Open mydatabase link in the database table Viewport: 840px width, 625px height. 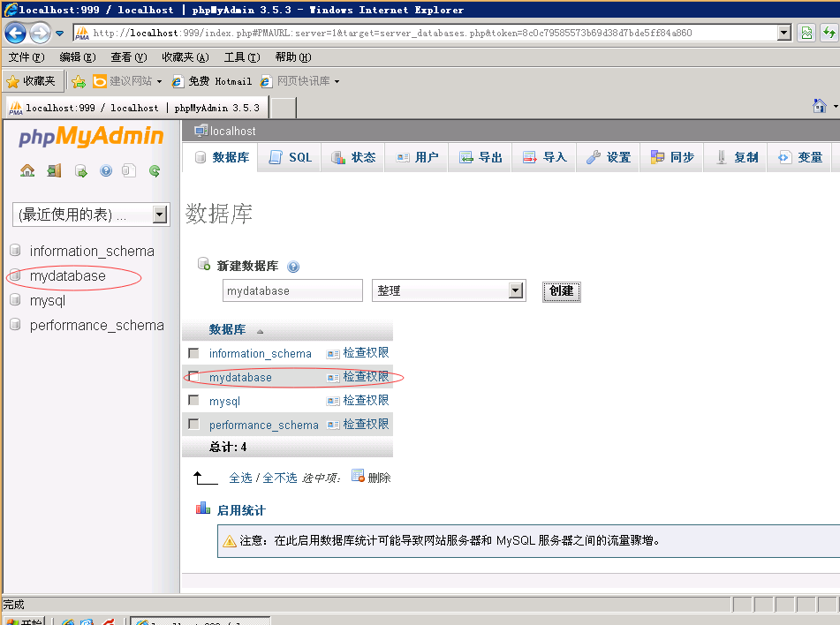point(240,378)
